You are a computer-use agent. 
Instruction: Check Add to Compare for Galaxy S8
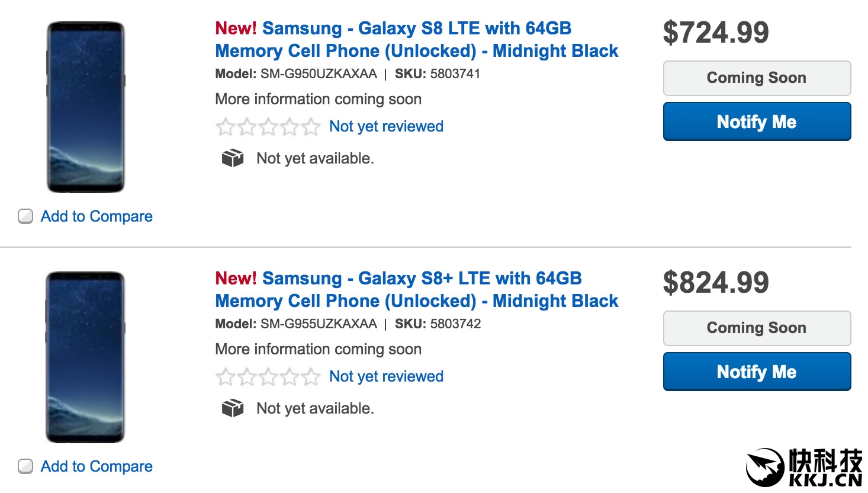25,216
